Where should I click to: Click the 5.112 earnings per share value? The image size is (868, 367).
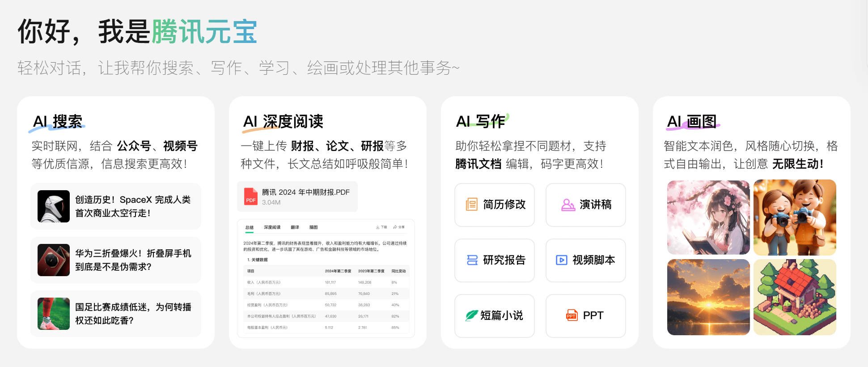click(x=329, y=328)
